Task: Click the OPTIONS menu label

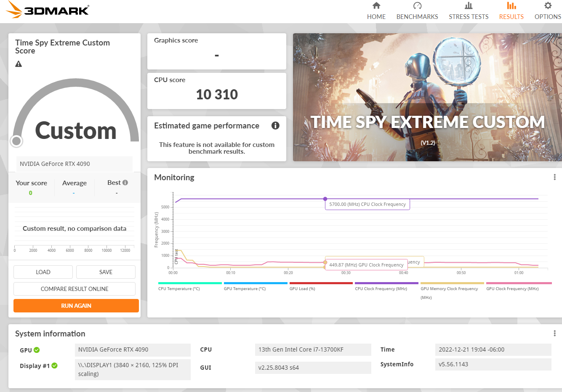Action: pos(548,17)
